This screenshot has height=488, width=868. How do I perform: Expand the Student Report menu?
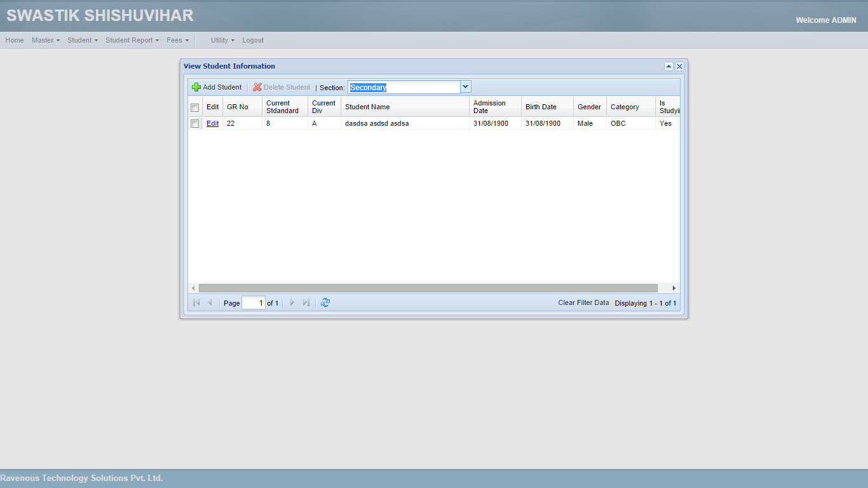coord(132,40)
